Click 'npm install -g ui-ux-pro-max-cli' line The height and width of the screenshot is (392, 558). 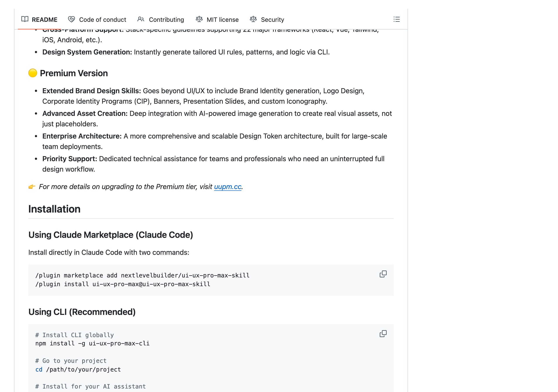click(92, 343)
